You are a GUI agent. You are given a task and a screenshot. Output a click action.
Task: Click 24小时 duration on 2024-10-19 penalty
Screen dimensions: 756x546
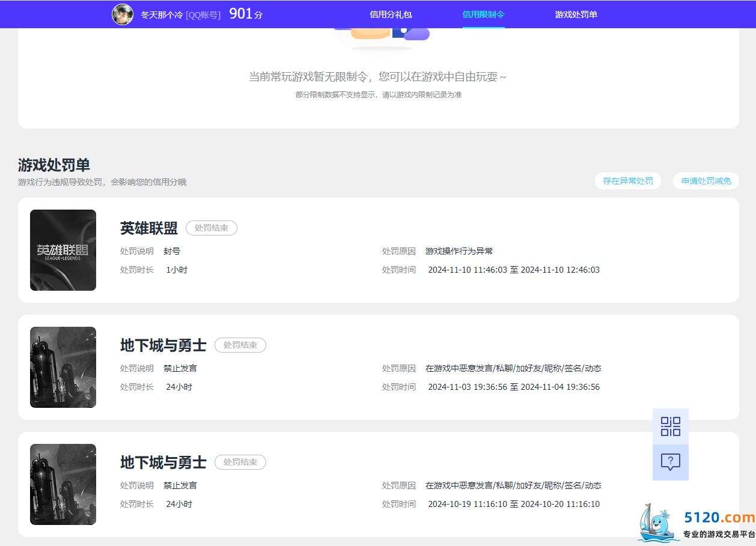click(179, 504)
